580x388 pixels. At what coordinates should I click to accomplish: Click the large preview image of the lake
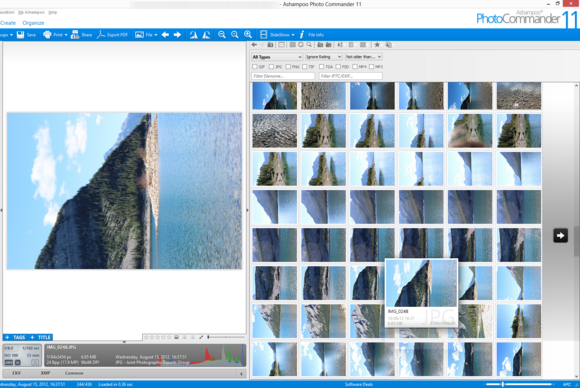[124, 191]
